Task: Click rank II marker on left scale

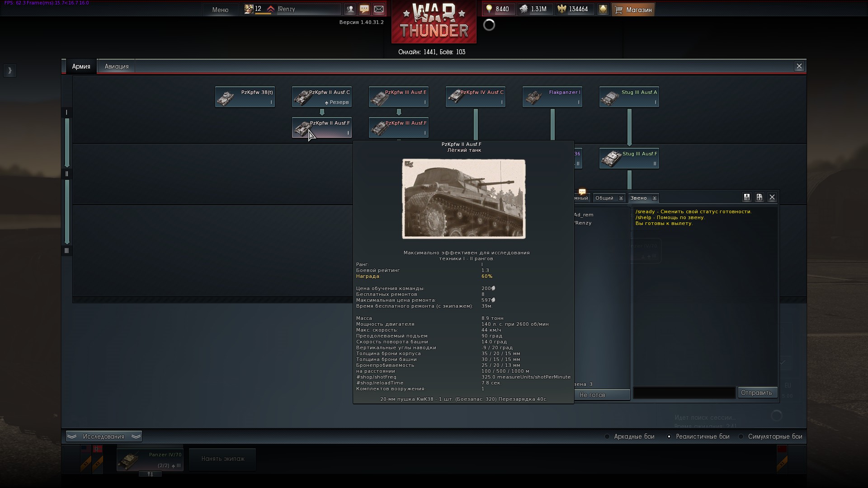Action: (66, 174)
